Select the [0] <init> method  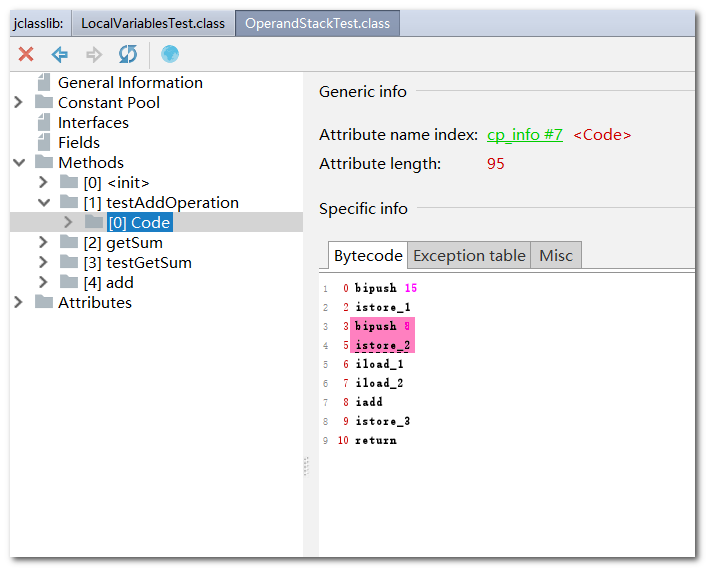116,183
